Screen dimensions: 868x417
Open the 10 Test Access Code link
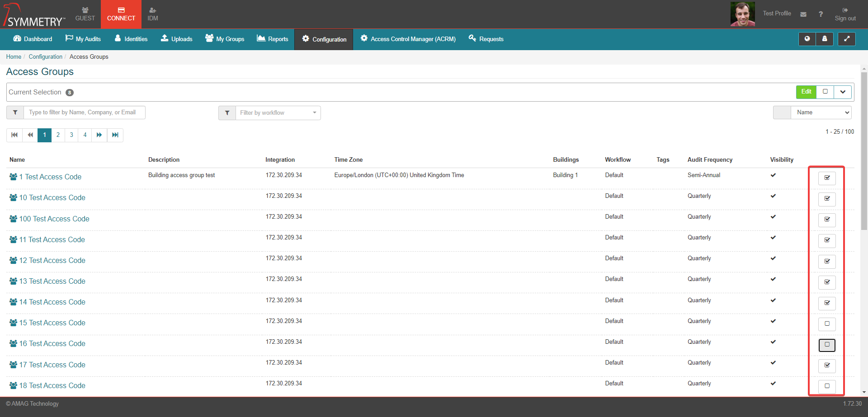(52, 197)
